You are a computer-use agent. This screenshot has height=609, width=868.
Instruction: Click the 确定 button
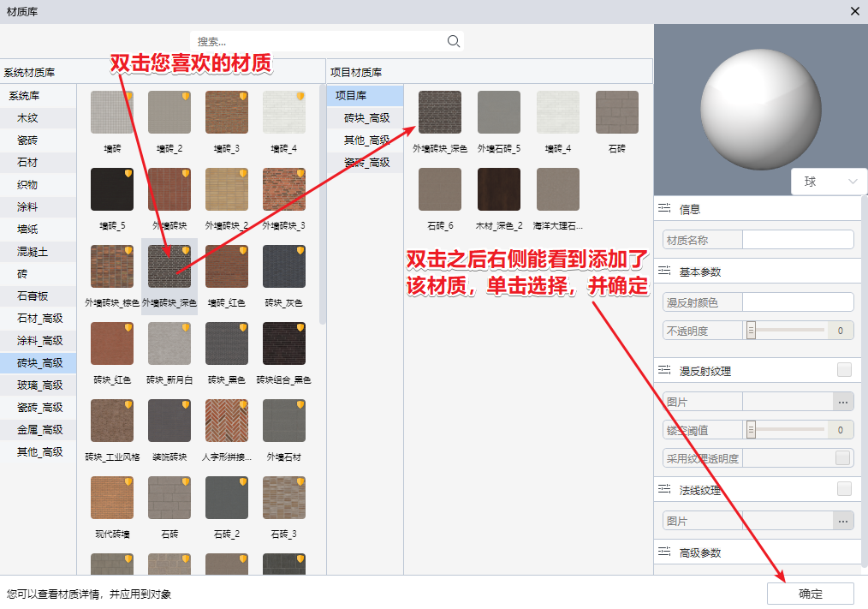[810, 594]
